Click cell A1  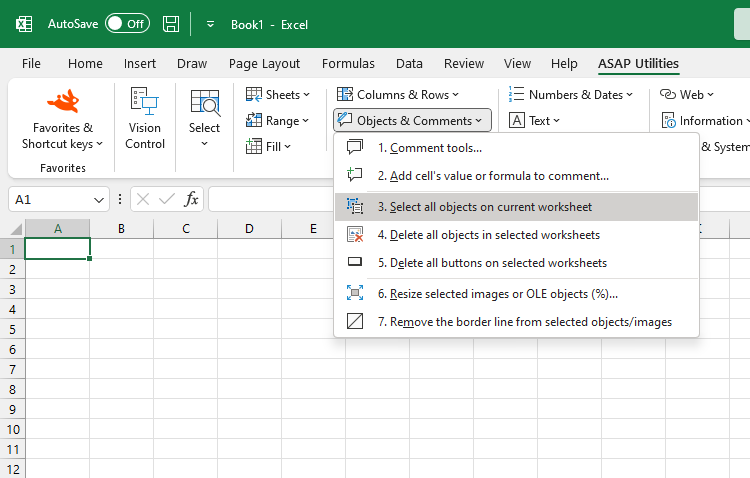pyautogui.click(x=57, y=249)
